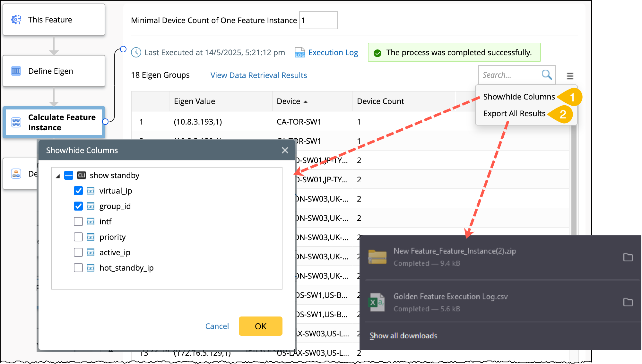The image size is (642, 364).
Task: Click the Minimal Device Count input field
Action: 318,20
